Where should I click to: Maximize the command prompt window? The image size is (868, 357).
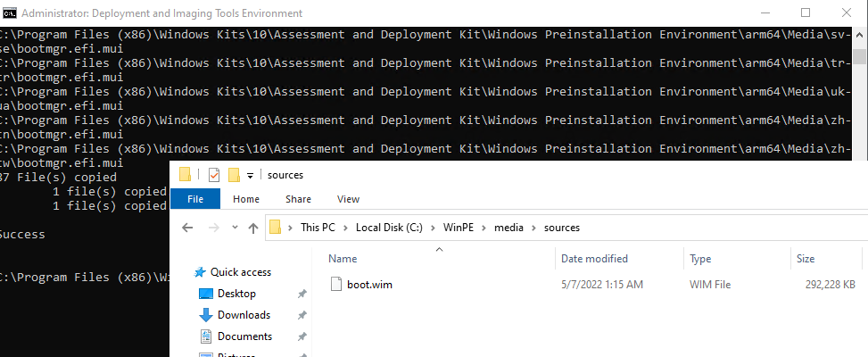[806, 12]
